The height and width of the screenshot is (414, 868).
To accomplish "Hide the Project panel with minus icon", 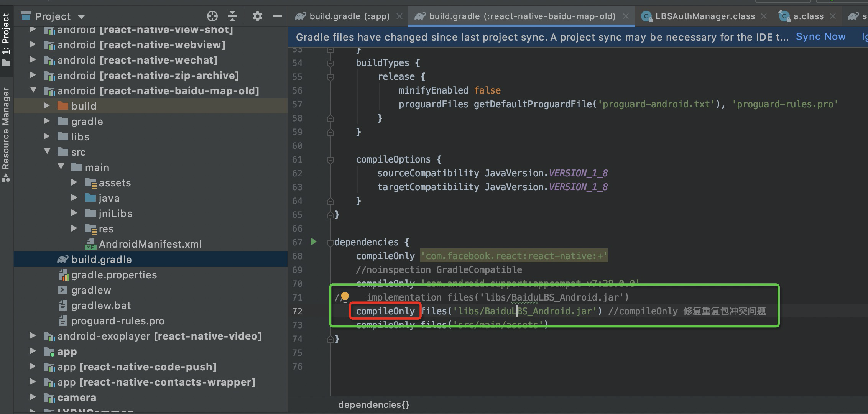I will click(x=277, y=16).
